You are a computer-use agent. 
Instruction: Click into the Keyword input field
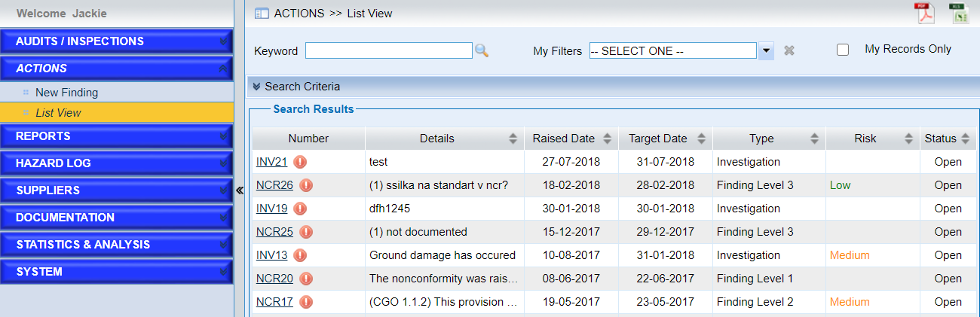coord(388,50)
